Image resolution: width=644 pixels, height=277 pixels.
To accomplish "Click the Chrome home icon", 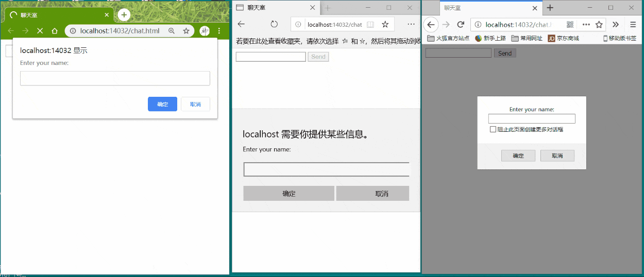I will click(55, 31).
